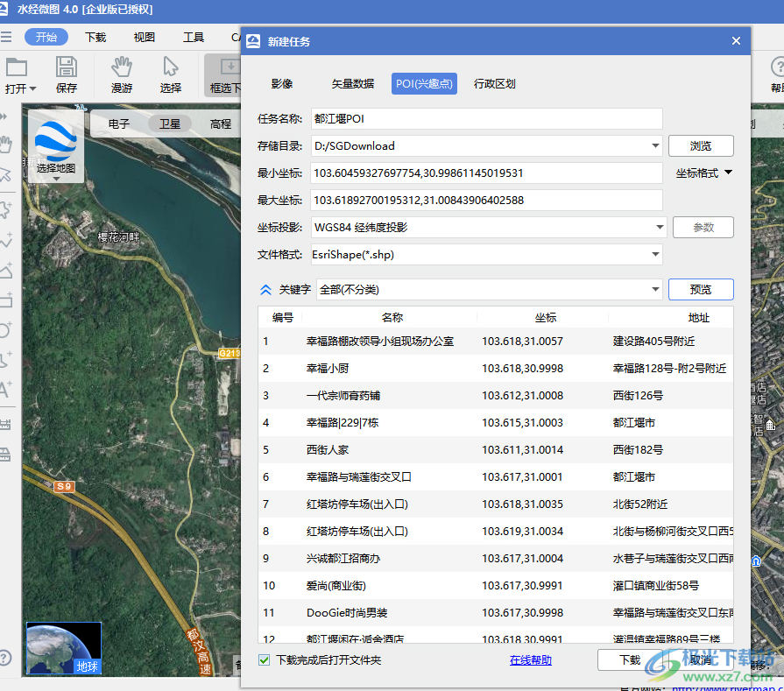The height and width of the screenshot is (691, 784).
Task: Click the 地址 column header
Action: [698, 318]
